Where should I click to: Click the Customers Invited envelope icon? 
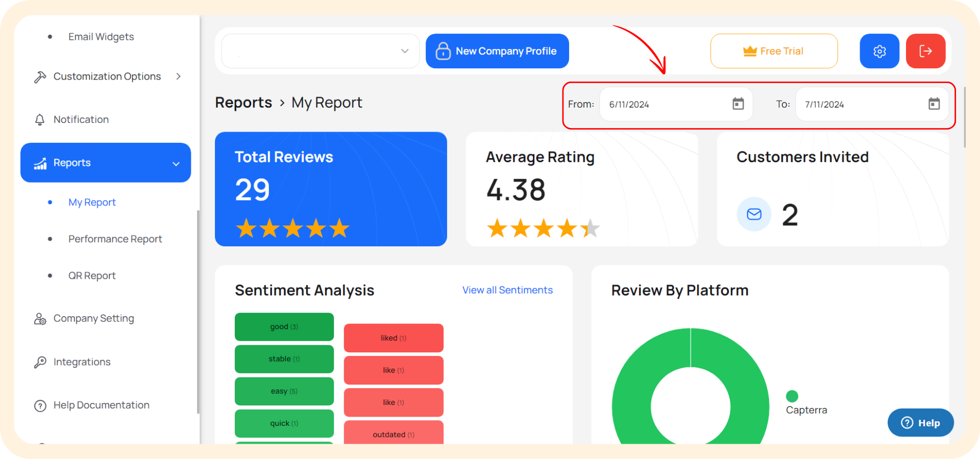(754, 214)
